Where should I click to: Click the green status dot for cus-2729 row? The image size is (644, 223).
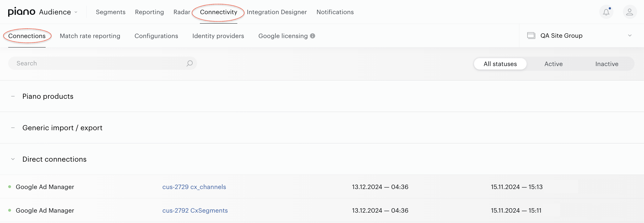10,187
